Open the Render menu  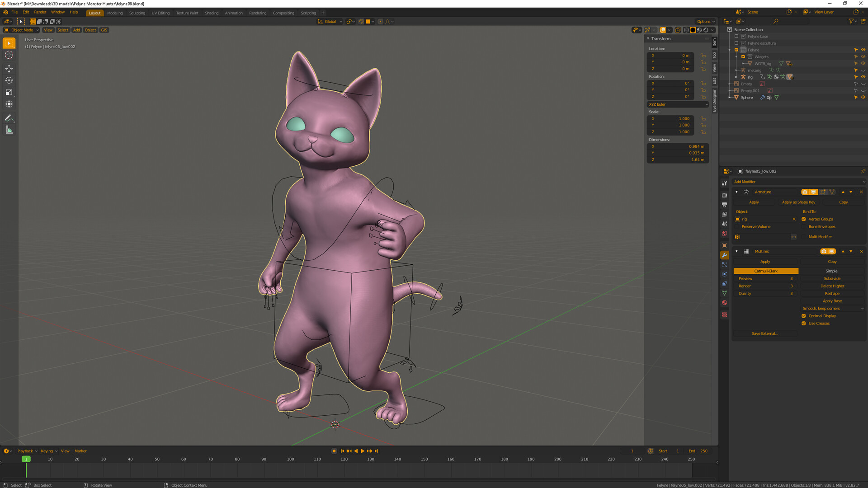40,12
